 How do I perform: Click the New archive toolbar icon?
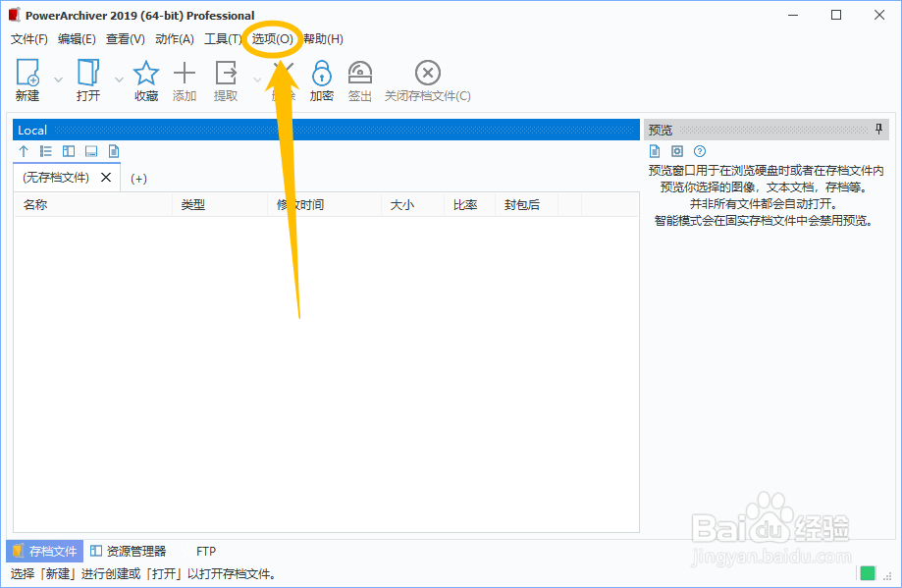click(27, 74)
